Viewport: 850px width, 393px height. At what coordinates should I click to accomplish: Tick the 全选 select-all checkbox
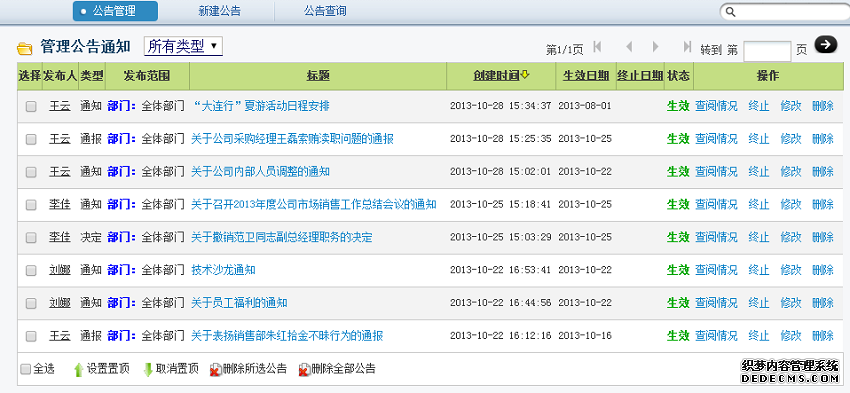[25, 370]
